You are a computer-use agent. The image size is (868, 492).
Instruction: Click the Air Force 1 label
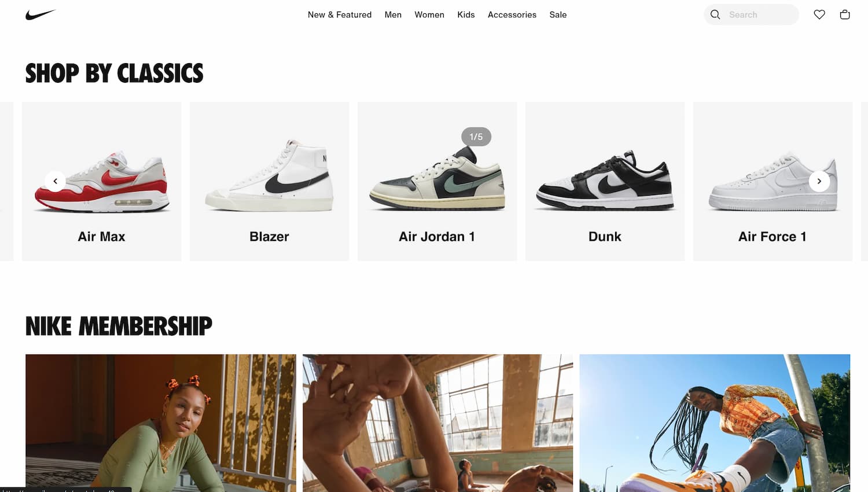773,237
